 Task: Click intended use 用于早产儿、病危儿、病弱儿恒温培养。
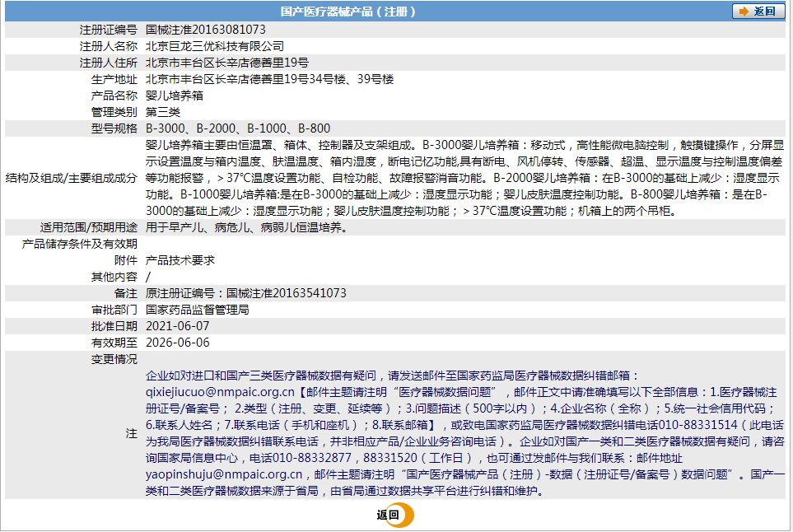(247, 227)
